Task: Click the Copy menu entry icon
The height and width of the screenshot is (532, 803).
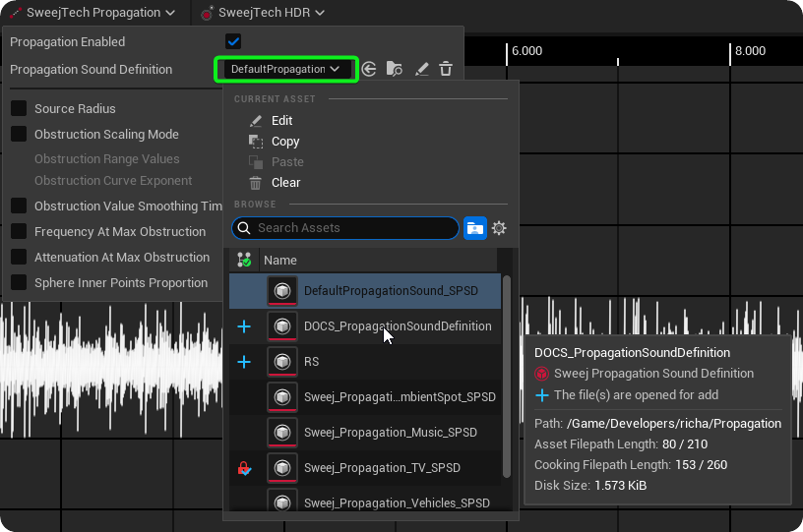Action: pos(256,142)
